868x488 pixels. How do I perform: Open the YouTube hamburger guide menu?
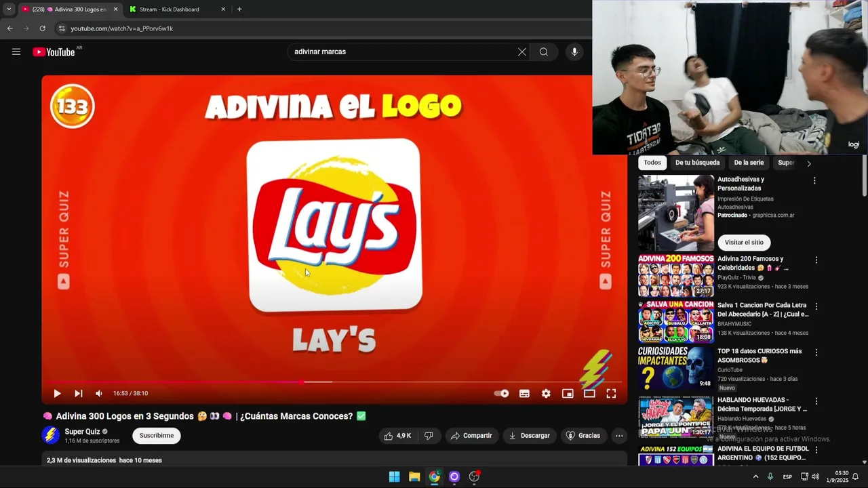click(x=16, y=52)
